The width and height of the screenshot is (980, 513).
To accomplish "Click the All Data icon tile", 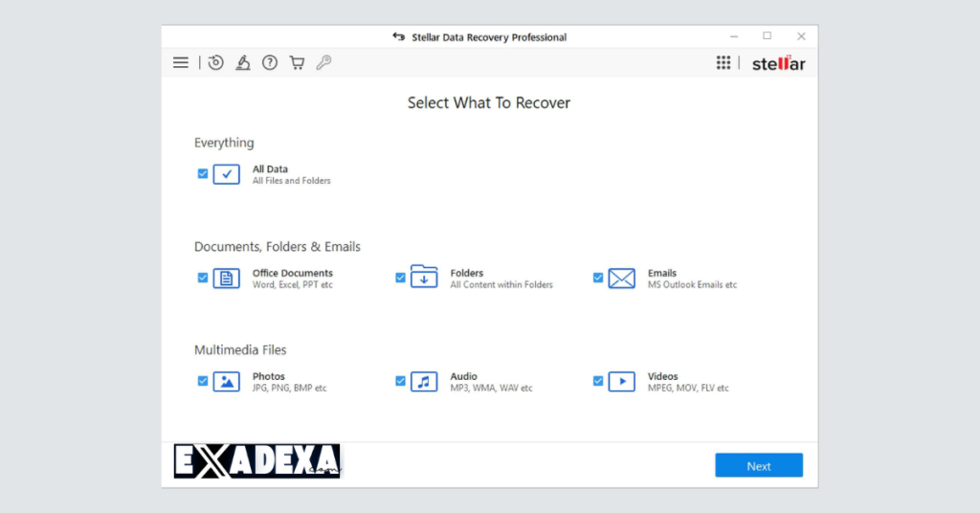I will pos(226,174).
